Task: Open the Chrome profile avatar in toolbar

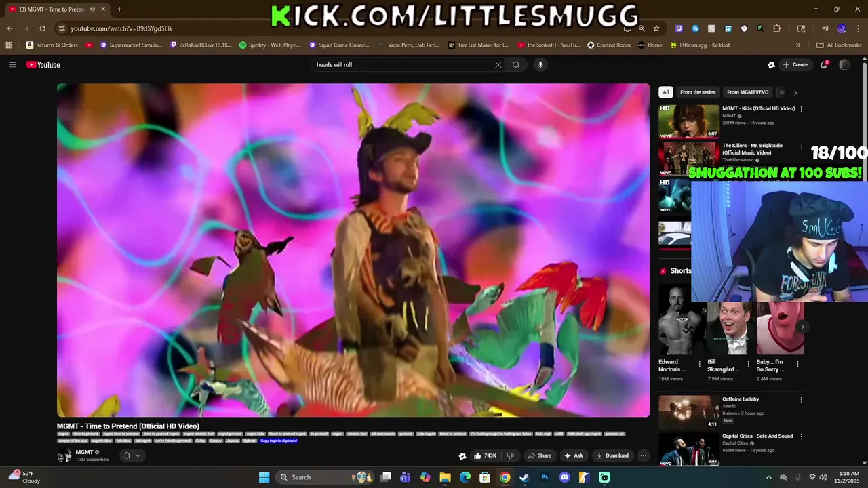Action: [842, 28]
